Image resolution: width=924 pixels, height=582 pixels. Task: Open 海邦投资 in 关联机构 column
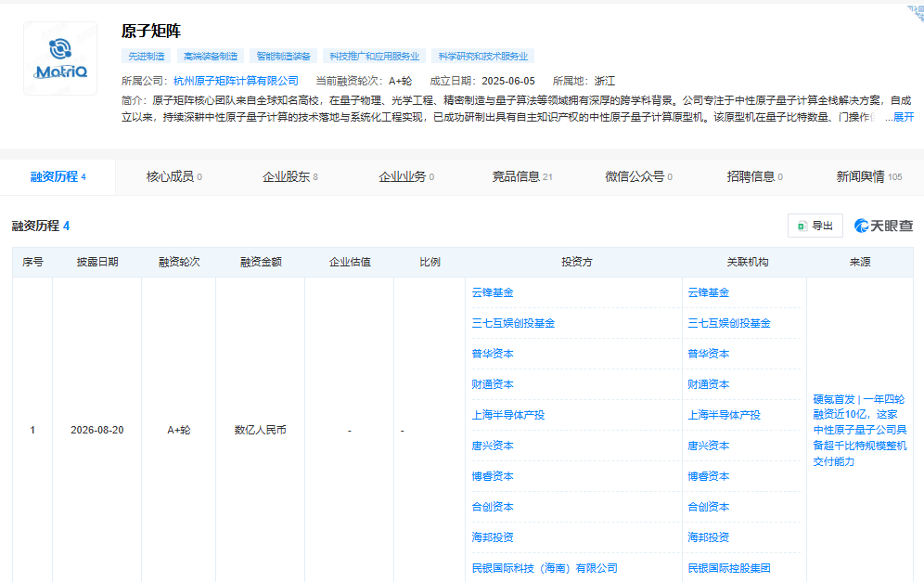point(709,537)
